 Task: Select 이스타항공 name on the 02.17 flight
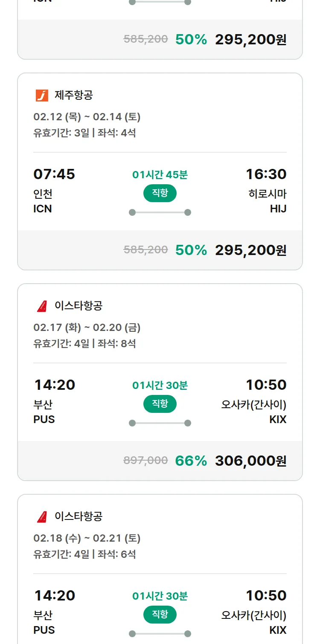pyautogui.click(x=79, y=306)
